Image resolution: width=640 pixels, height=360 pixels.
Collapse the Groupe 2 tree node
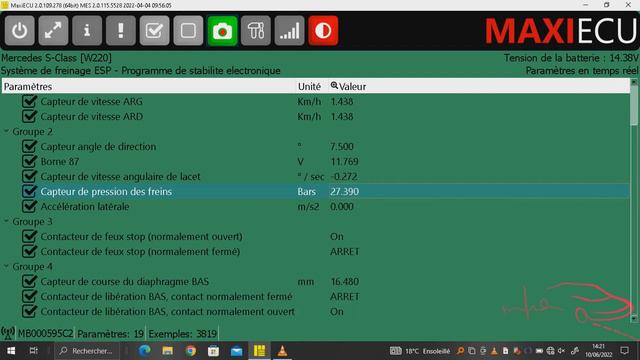point(7,131)
